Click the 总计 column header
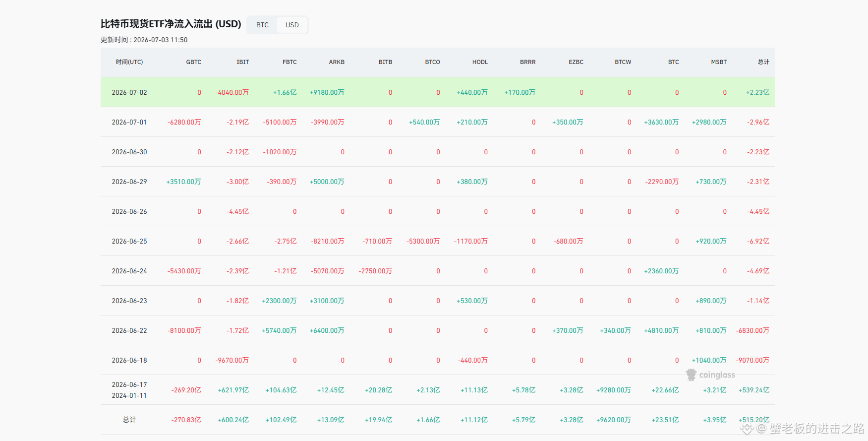 pos(763,62)
